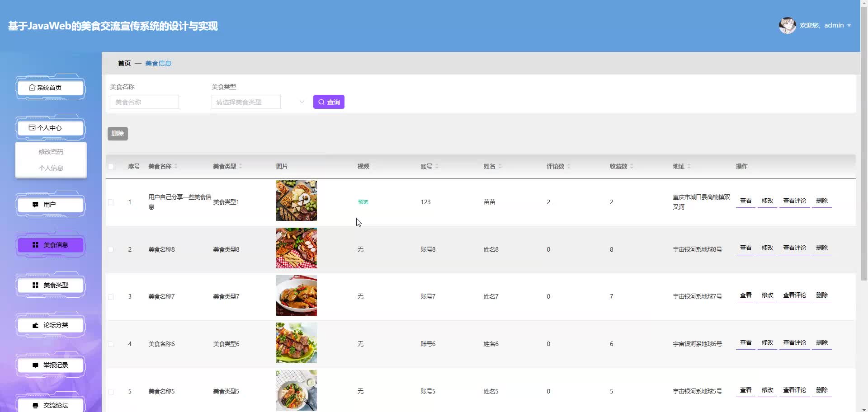Open the food image for 美食名称8
The width and height of the screenshot is (868, 412).
[x=297, y=248]
